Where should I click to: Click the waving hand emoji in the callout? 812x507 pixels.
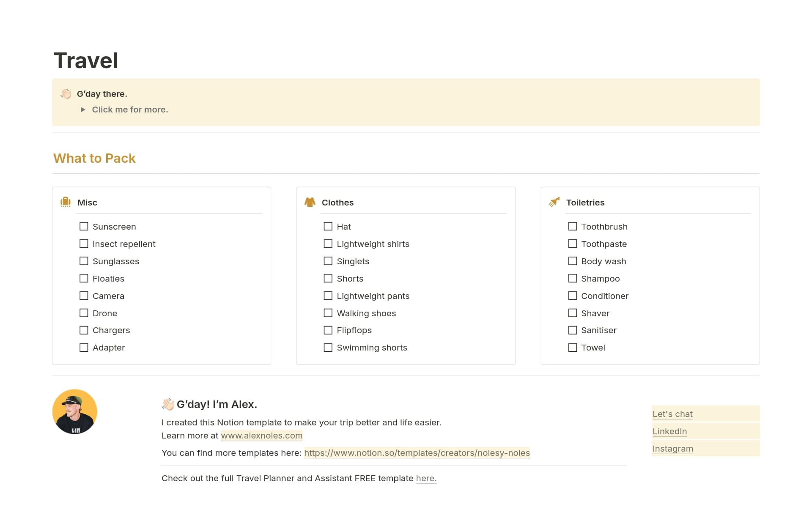(66, 93)
